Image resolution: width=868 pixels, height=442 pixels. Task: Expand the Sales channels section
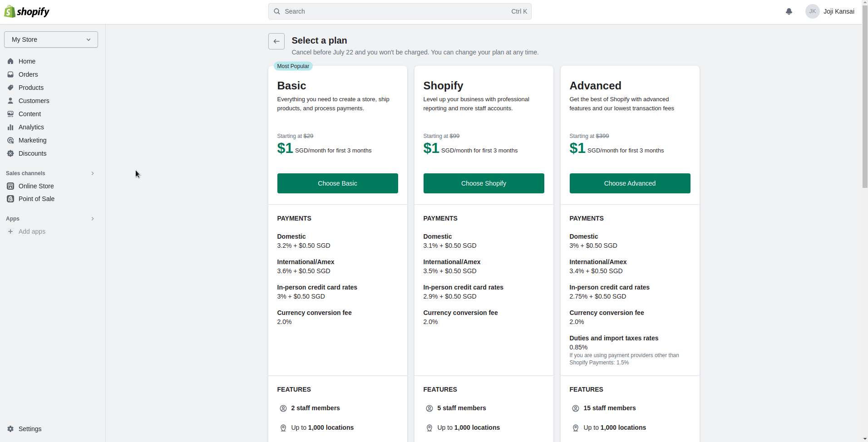[x=93, y=173]
